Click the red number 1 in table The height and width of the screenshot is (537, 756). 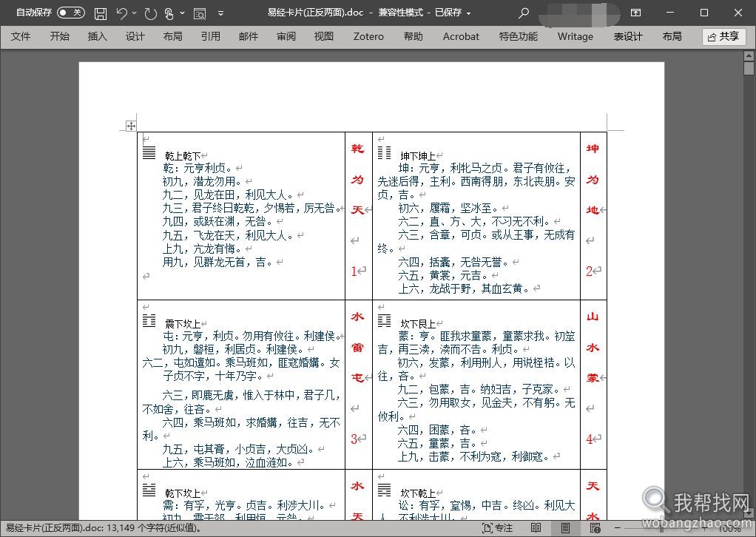click(x=354, y=271)
